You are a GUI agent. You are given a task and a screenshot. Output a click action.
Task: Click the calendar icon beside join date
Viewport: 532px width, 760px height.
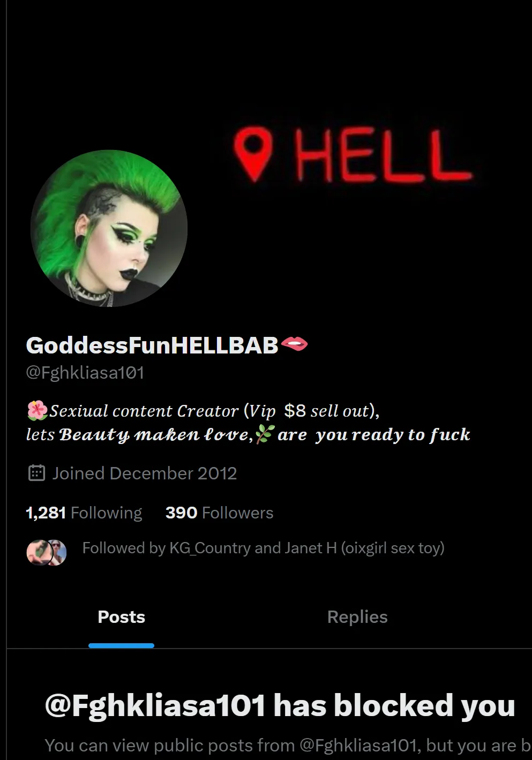36,473
